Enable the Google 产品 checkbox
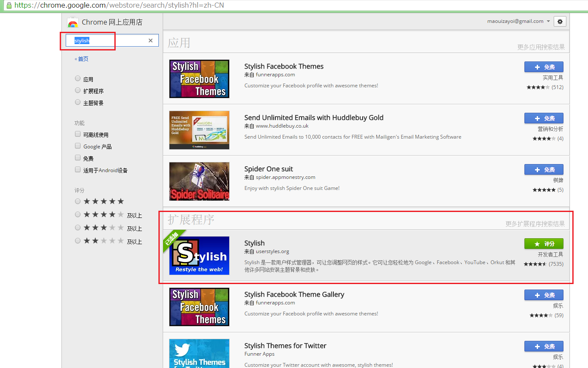The width and height of the screenshot is (588, 368). pos(78,146)
